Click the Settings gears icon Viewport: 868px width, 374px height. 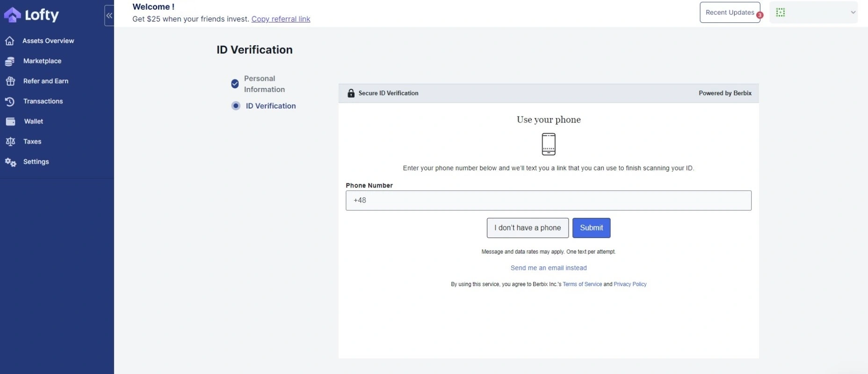(x=10, y=162)
